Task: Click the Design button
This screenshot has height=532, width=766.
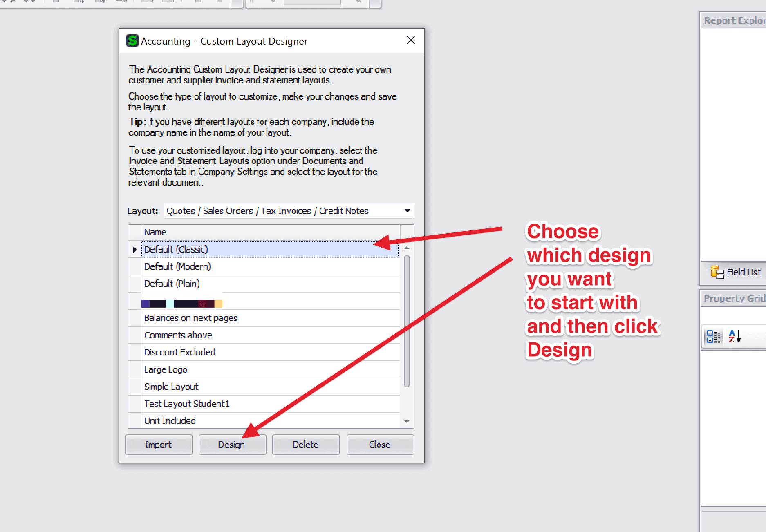Action: tap(232, 445)
